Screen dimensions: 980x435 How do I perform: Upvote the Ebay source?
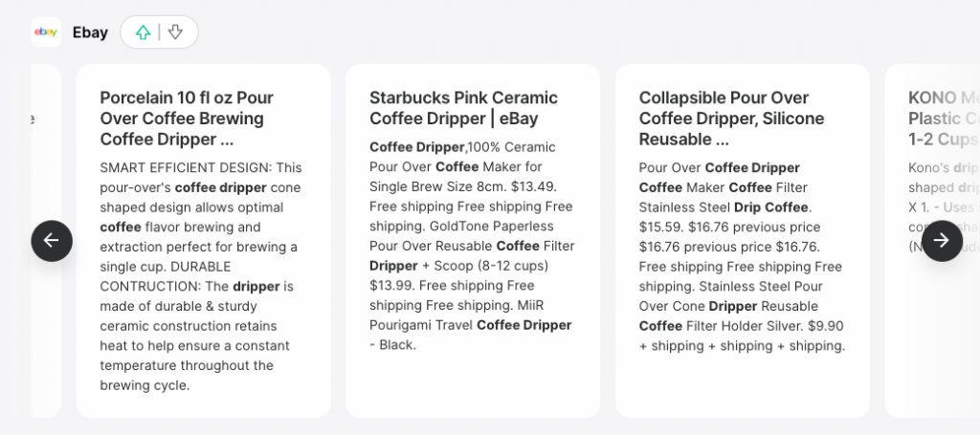coord(143,33)
